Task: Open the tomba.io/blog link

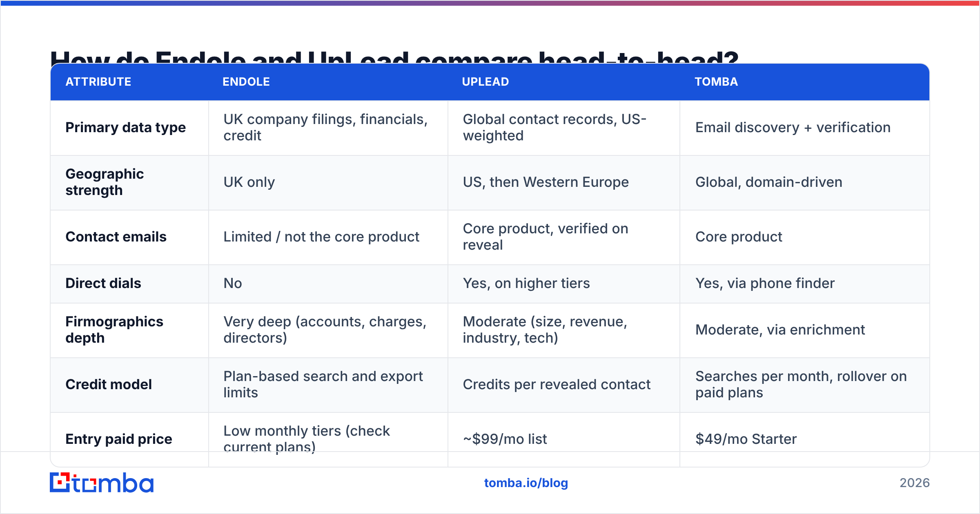Action: (526, 483)
